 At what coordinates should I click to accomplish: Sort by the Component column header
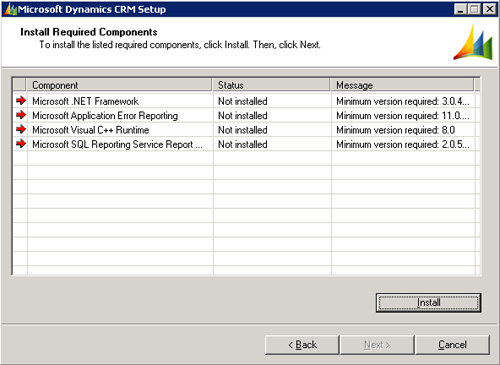click(119, 85)
